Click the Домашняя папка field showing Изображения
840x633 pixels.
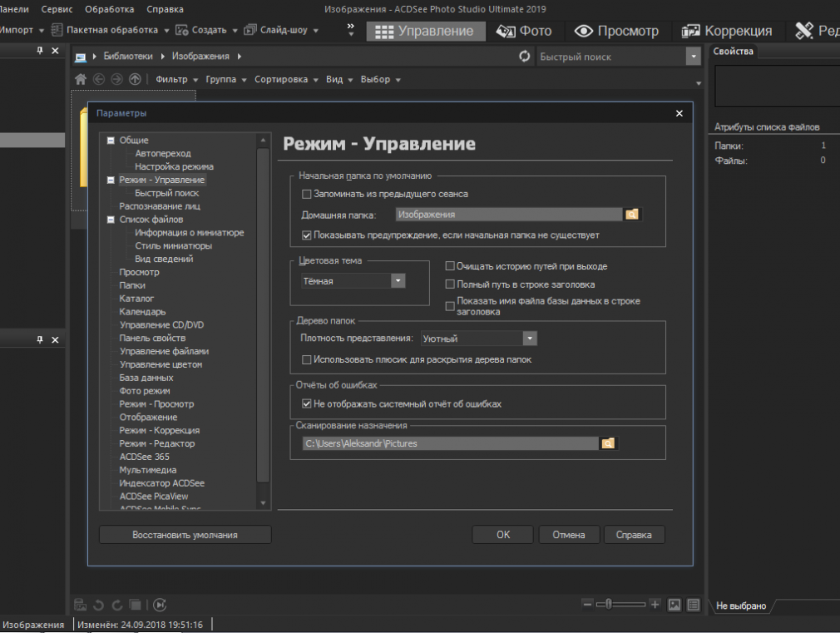click(x=509, y=215)
